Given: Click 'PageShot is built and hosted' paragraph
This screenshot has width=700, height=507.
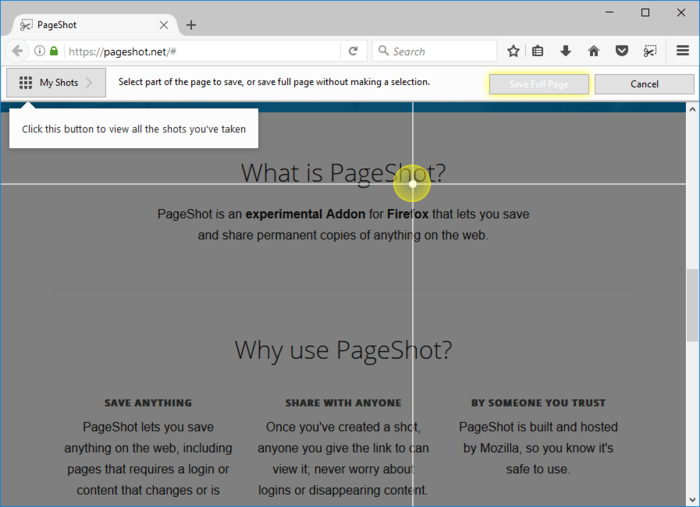Looking at the screenshot, I should (538, 448).
